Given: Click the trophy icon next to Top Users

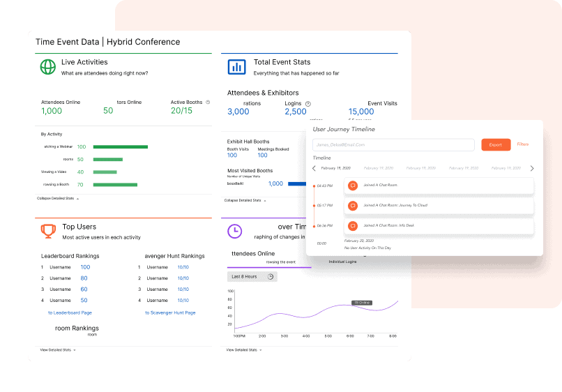Looking at the screenshot, I should (47, 230).
